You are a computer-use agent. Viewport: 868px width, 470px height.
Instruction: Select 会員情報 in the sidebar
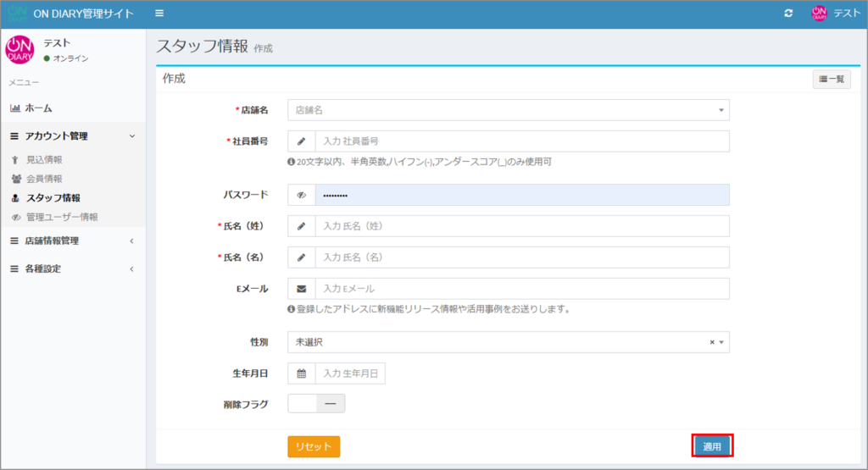[x=44, y=179]
